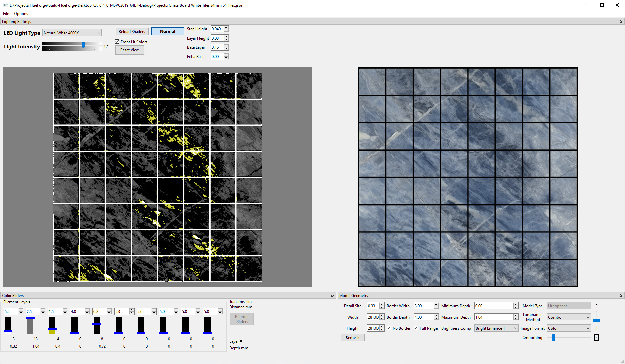
Task: Uncheck the No Border option
Action: pos(389,328)
